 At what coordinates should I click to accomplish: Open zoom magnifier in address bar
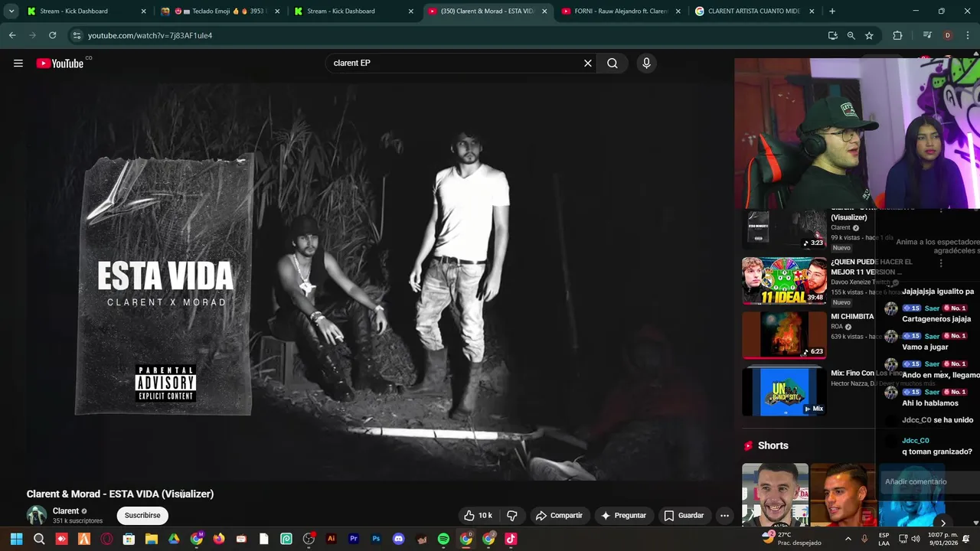point(851,35)
